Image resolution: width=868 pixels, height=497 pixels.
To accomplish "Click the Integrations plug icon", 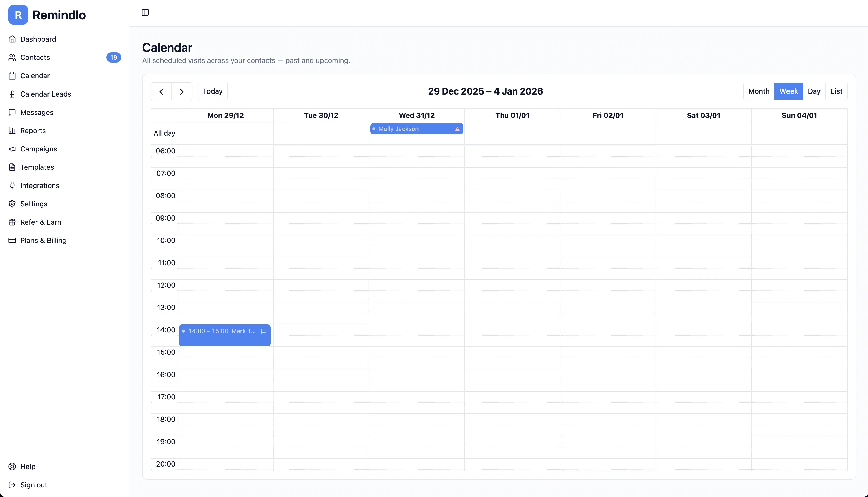I will pos(12,185).
